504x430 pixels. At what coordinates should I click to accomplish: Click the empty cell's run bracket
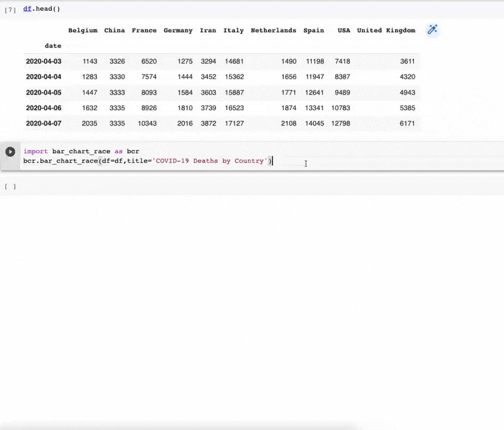tap(10, 186)
